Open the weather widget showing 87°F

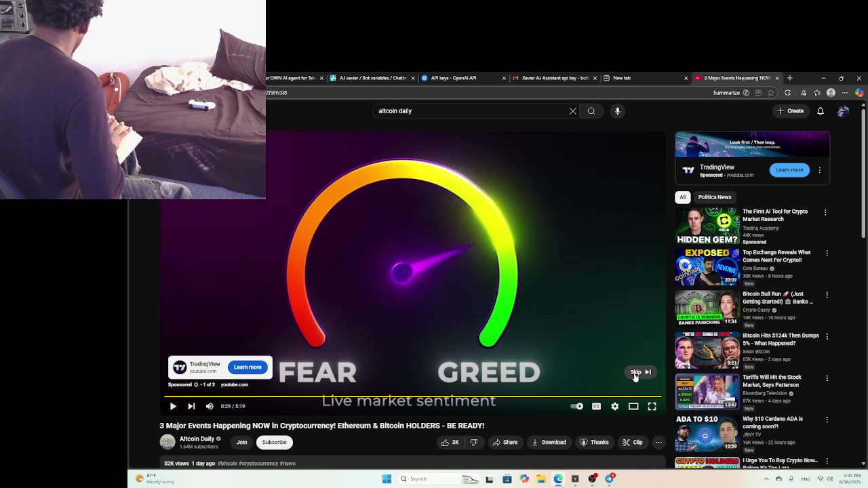155,479
